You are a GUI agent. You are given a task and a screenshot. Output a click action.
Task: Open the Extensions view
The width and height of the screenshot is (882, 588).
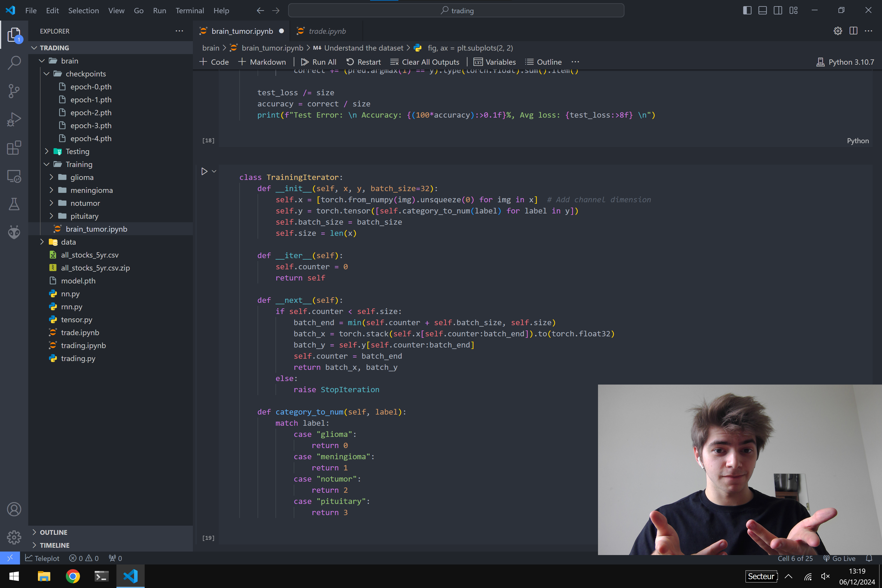[14, 148]
